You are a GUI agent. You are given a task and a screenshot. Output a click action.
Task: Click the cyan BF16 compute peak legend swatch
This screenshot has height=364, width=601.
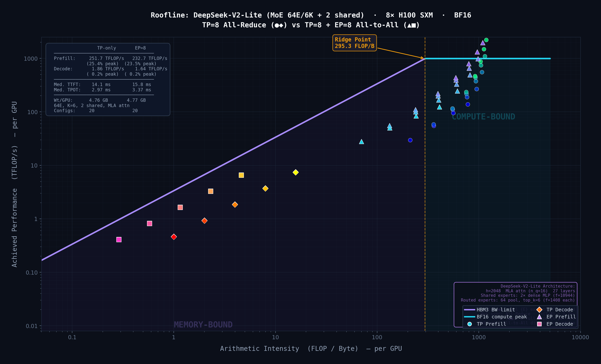(470, 317)
